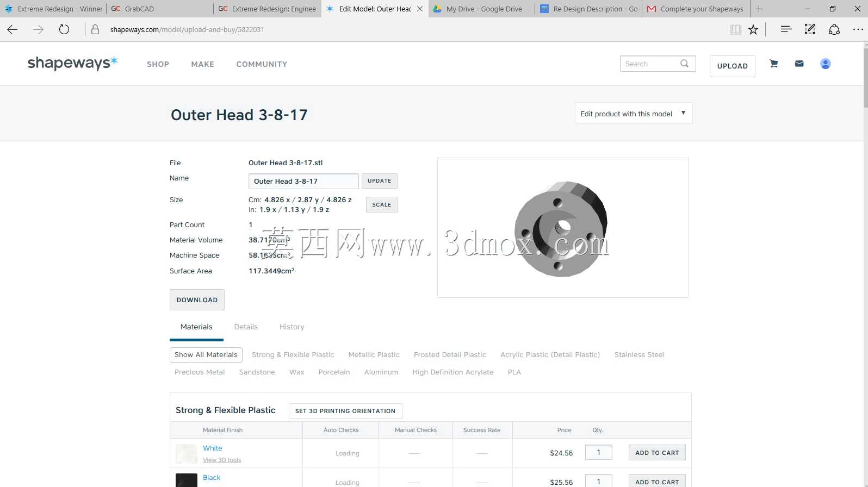The height and width of the screenshot is (487, 868).
Task: Filter by Aluminum
Action: [381, 372]
